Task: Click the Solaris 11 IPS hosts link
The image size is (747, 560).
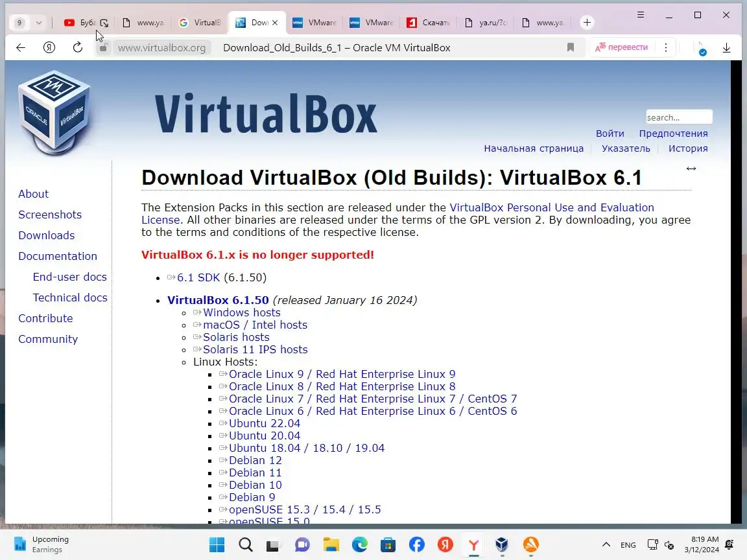Action: (x=255, y=349)
